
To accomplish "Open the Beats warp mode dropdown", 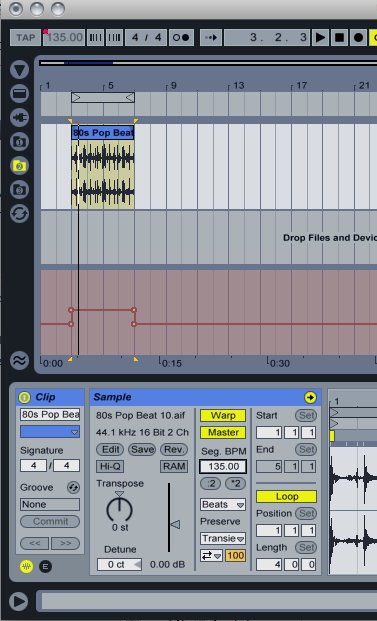I will pyautogui.click(x=223, y=505).
